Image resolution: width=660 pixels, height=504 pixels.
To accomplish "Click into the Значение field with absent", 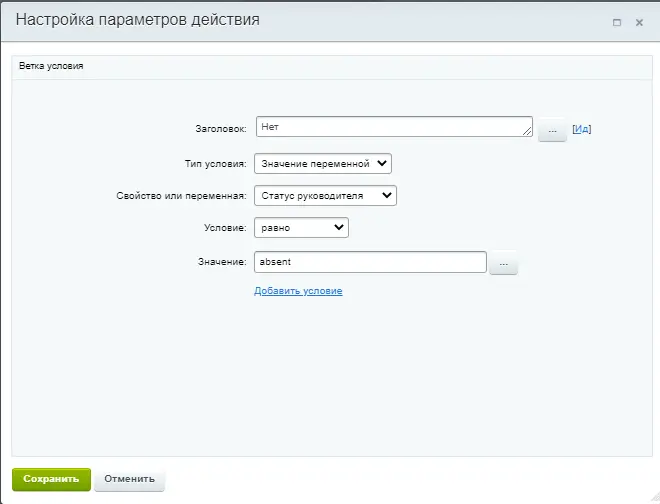I will click(x=370, y=262).
